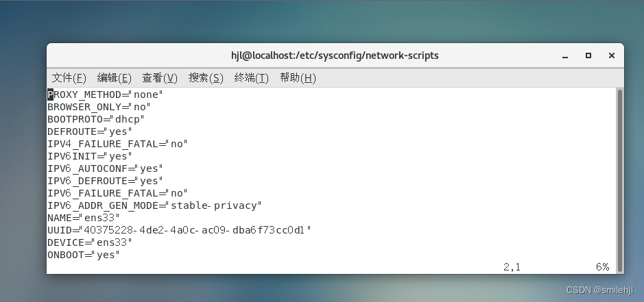Open the 终端(T) menu

click(252, 78)
